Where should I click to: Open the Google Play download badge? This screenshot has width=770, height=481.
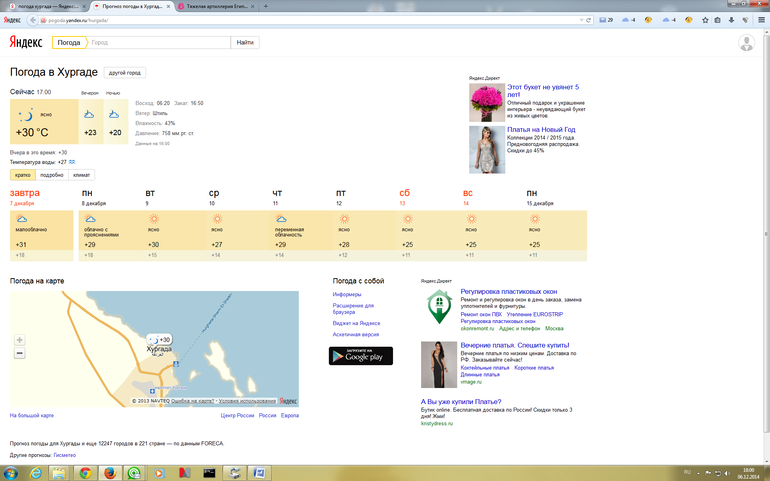coord(361,356)
